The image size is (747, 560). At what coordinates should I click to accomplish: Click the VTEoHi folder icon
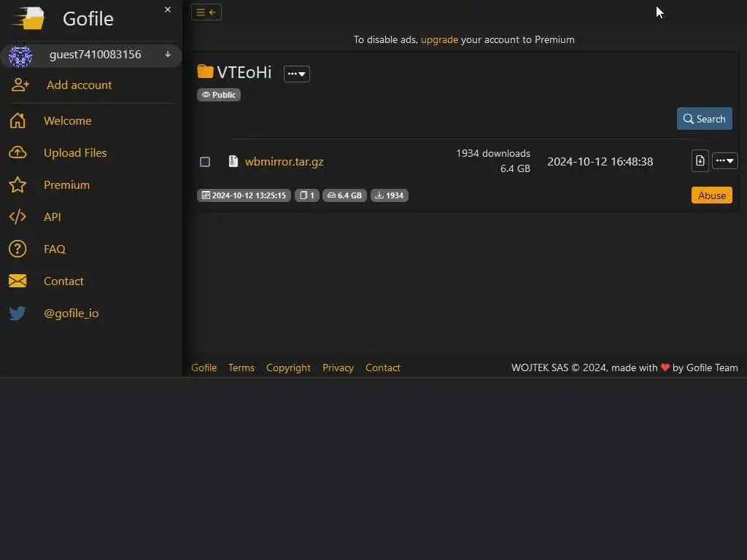click(205, 71)
